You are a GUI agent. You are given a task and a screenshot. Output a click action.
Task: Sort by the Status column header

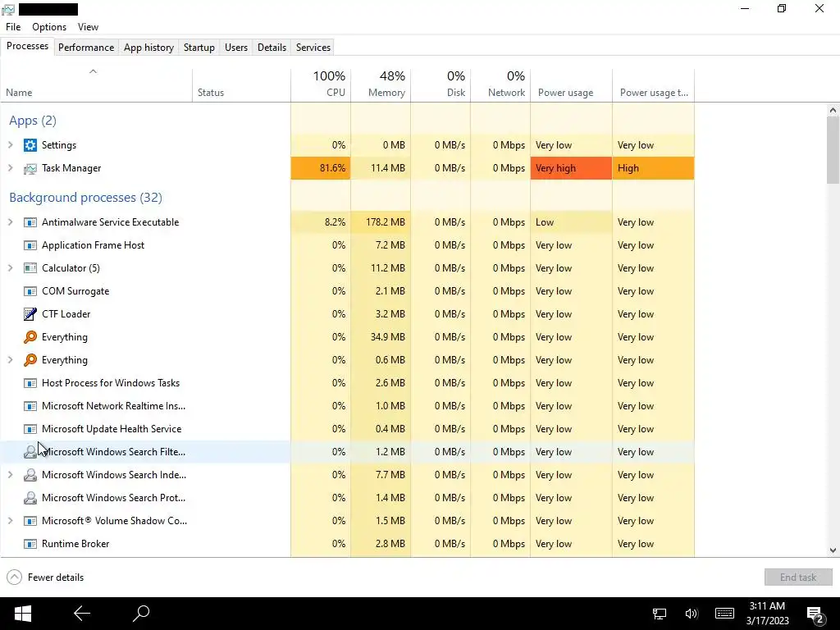242,84
